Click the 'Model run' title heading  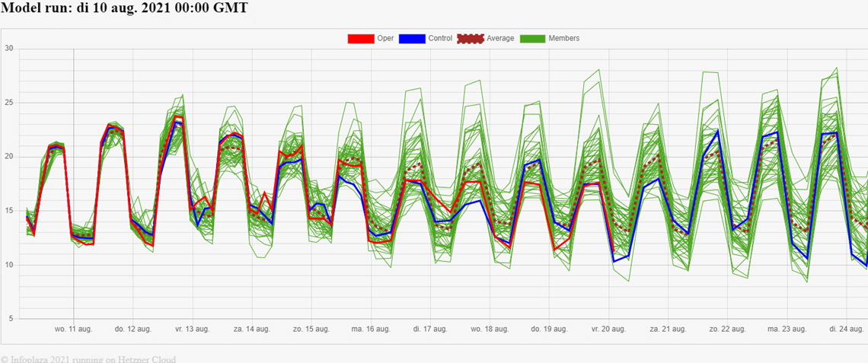pos(124,9)
